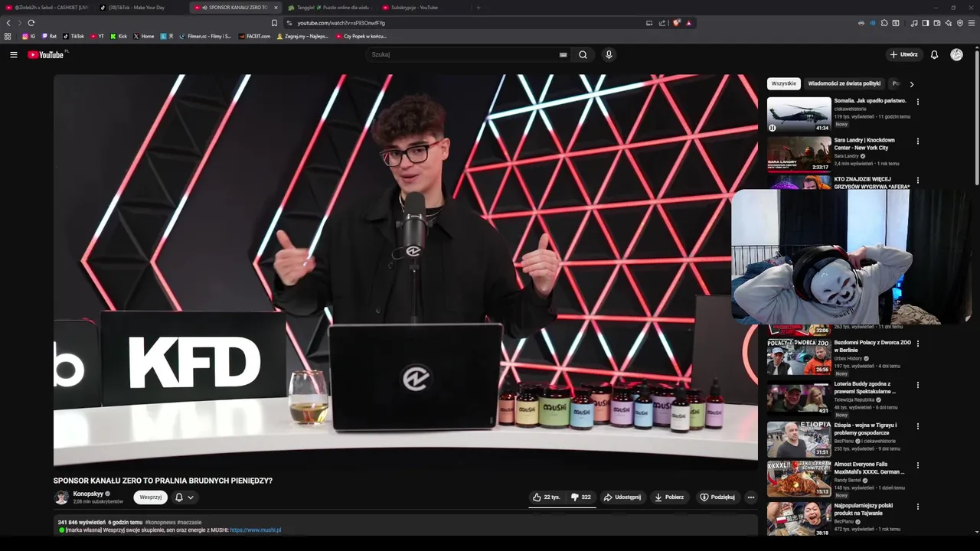
Task: Open options for Loteria Buddy zgodna z prawem
Action: pyautogui.click(x=918, y=385)
